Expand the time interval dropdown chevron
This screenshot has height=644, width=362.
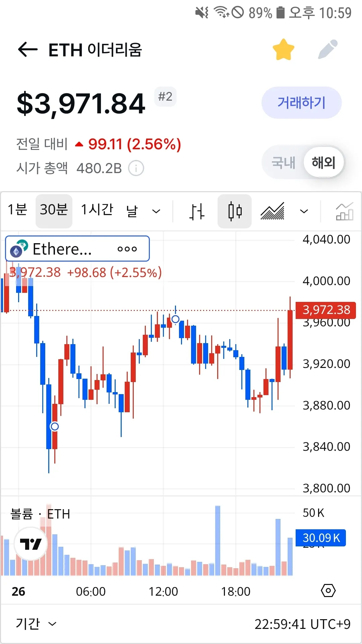(x=156, y=211)
